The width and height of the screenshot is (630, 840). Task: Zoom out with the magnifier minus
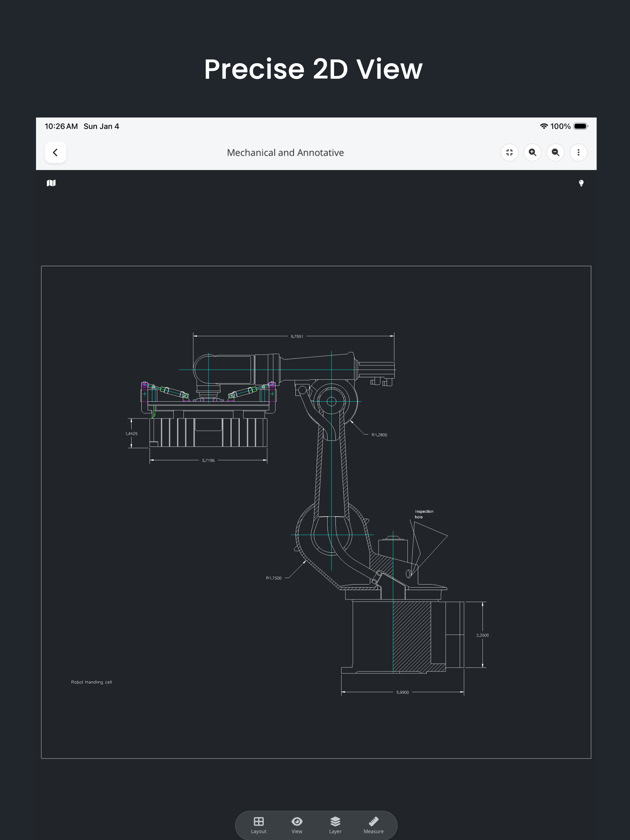click(555, 152)
